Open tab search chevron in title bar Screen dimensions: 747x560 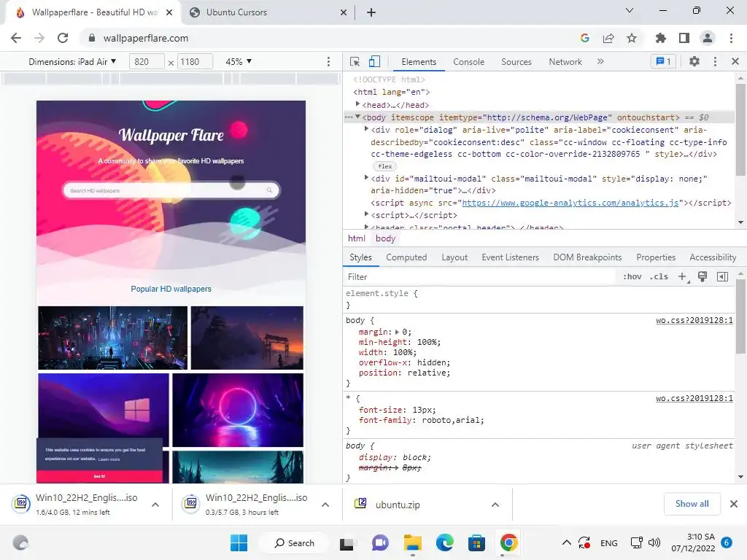click(630, 10)
